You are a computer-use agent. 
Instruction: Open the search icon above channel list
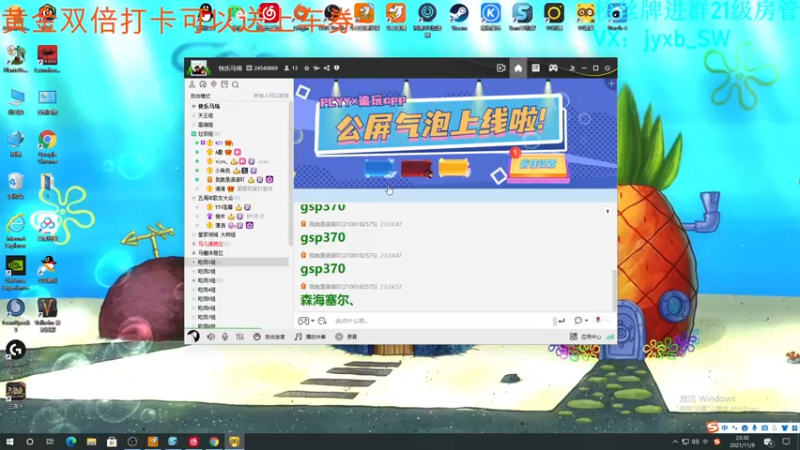(235, 85)
